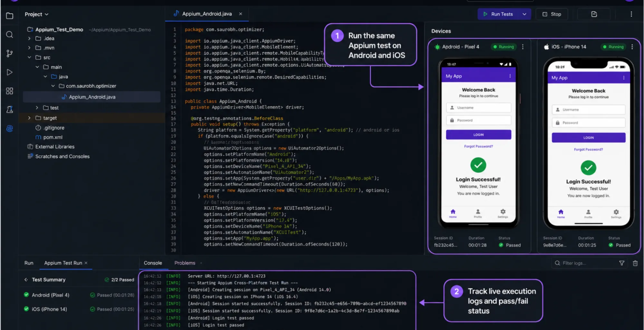Open iOS - iPhone 14 device options menu
This screenshot has height=330, width=644.
point(632,47)
